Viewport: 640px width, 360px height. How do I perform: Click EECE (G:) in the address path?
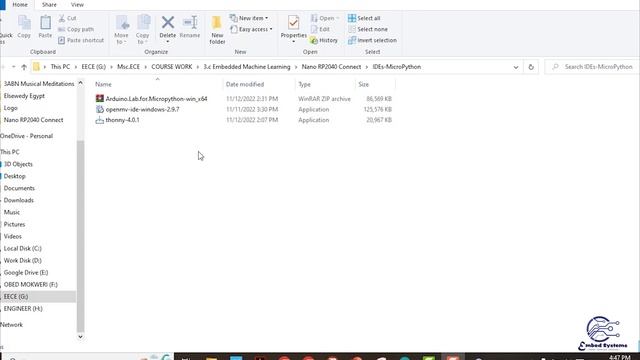pyautogui.click(x=93, y=67)
